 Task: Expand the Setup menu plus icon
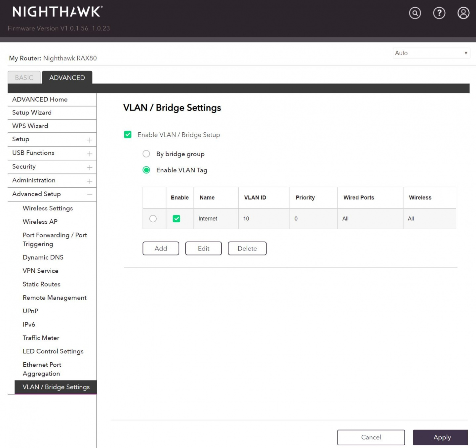click(90, 140)
